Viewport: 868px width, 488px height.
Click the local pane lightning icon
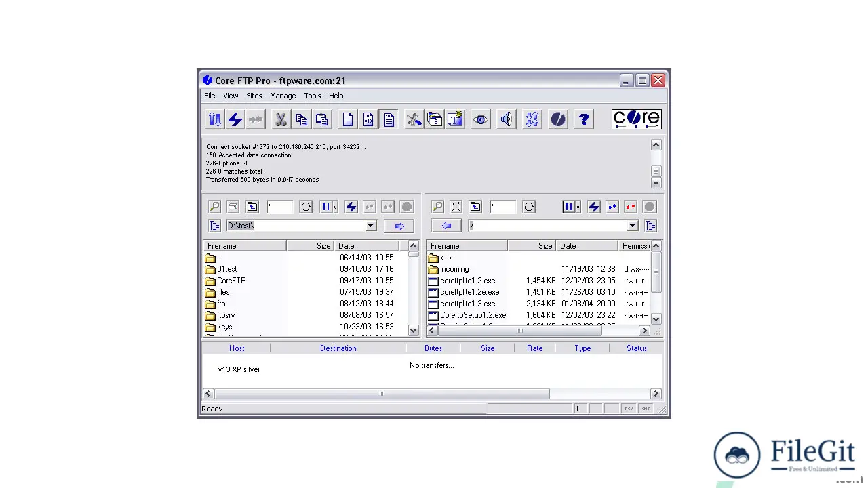pos(351,207)
